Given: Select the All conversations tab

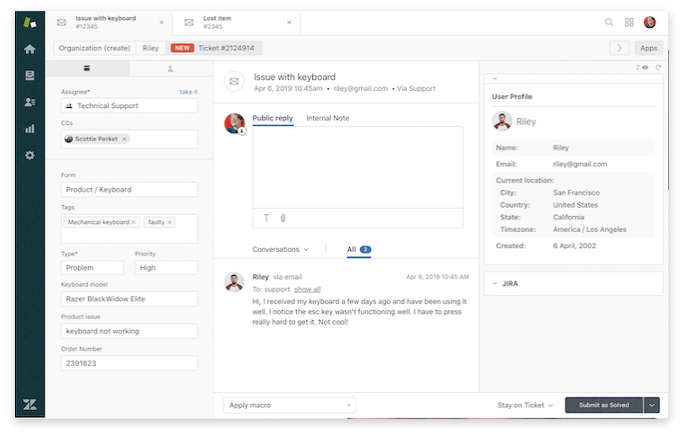Looking at the screenshot, I should click(359, 249).
